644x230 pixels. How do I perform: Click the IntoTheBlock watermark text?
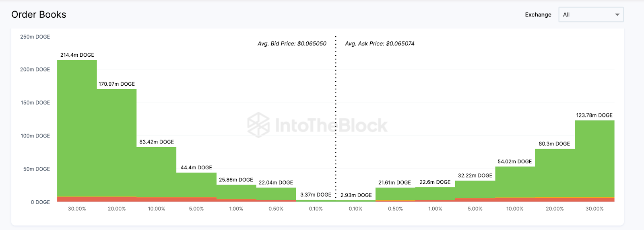331,125
